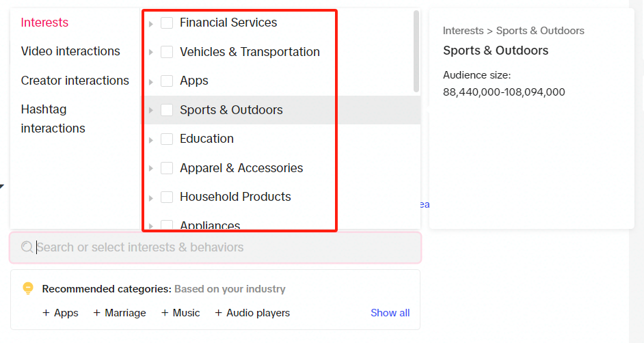Click the interests list scrollbar
The height and width of the screenshot is (343, 644).
click(416, 51)
